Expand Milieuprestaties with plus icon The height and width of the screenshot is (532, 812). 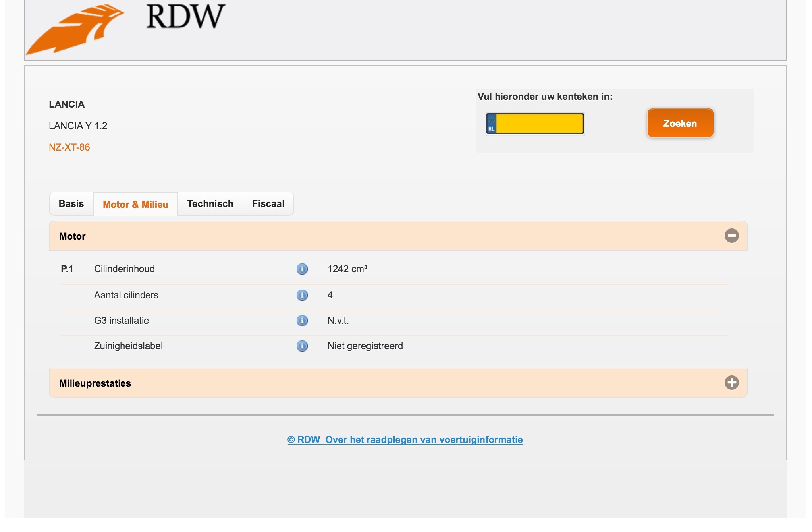(731, 383)
